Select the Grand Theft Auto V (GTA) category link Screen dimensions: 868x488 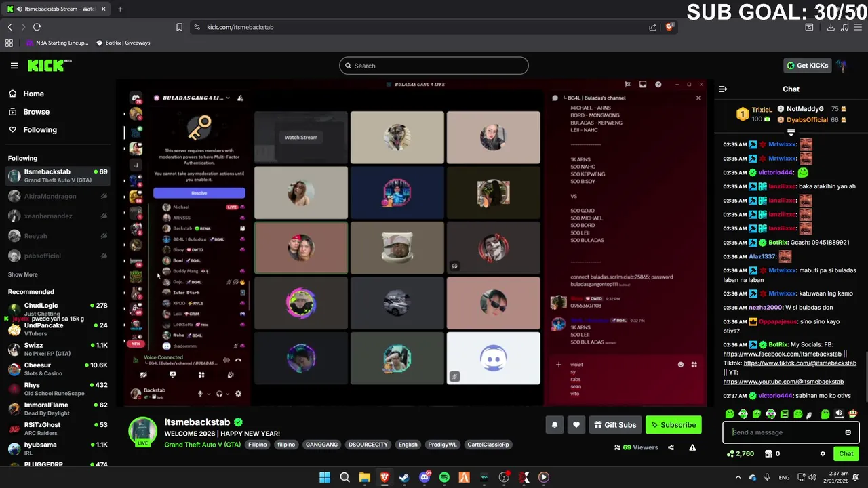coord(202,445)
